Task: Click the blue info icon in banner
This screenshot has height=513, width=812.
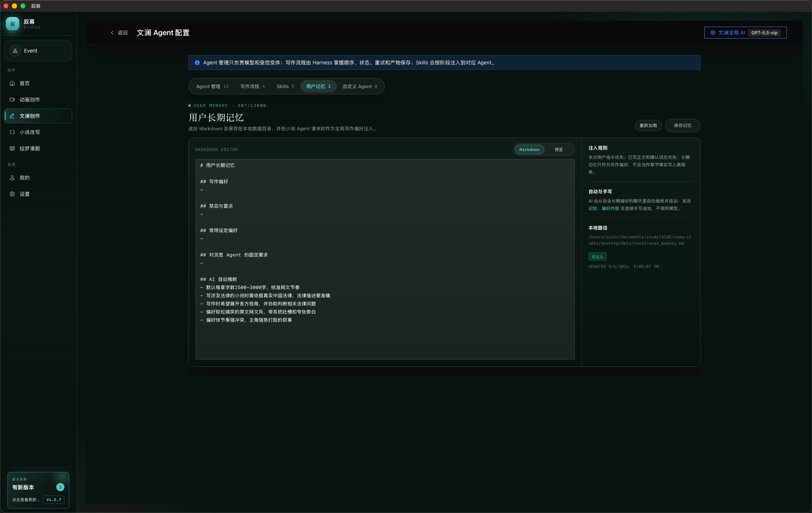Action: (x=197, y=63)
